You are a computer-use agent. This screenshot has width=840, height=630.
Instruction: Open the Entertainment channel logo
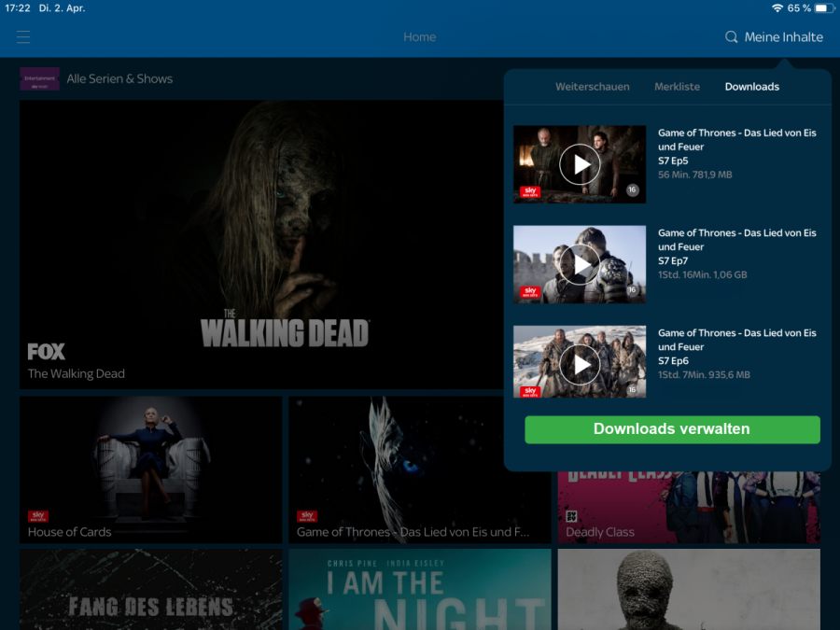pos(39,78)
